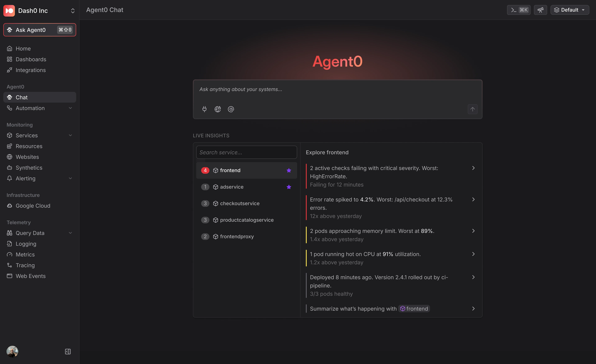Screen dimensions: 596x364
Task: Open the HighErrorRate failing checks insight
Action: coord(391,176)
